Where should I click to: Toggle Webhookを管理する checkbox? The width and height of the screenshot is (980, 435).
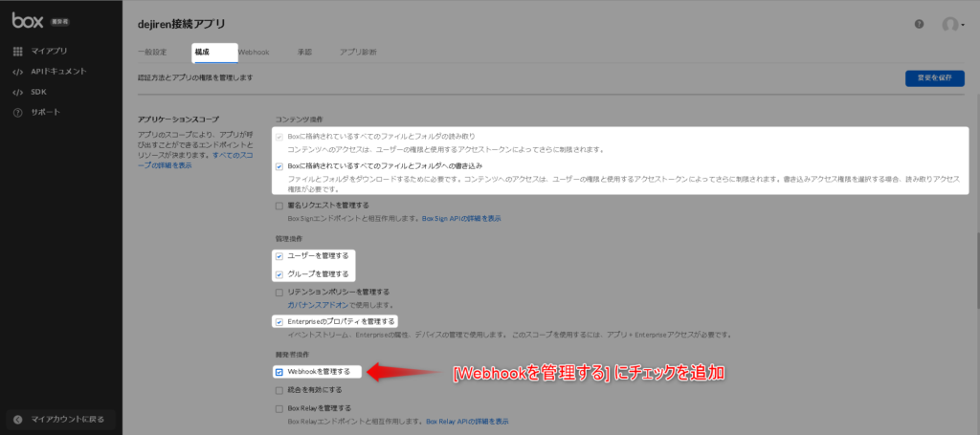pyautogui.click(x=278, y=372)
